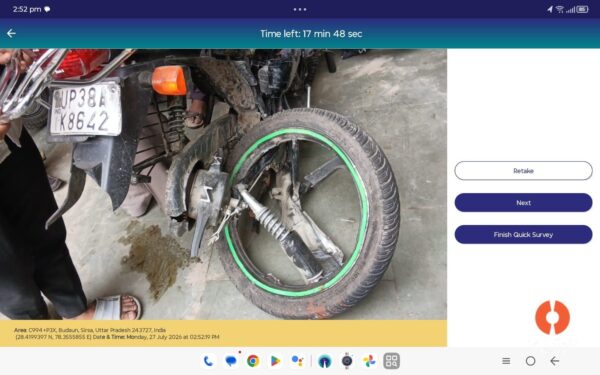Go back using the header arrow
Screen dimensions: 600x375
tap(11, 34)
